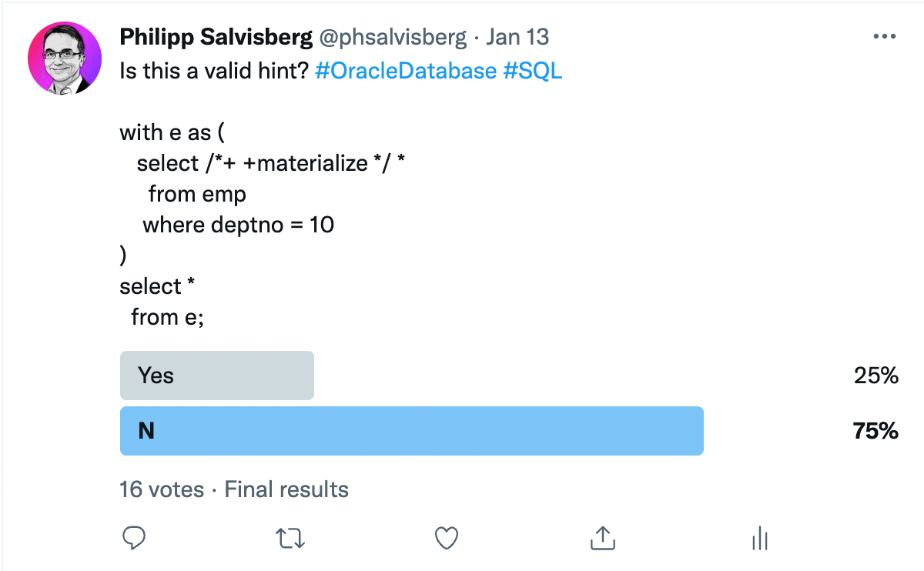Select the N poll result bar
This screenshot has width=924, height=571.
click(x=412, y=431)
